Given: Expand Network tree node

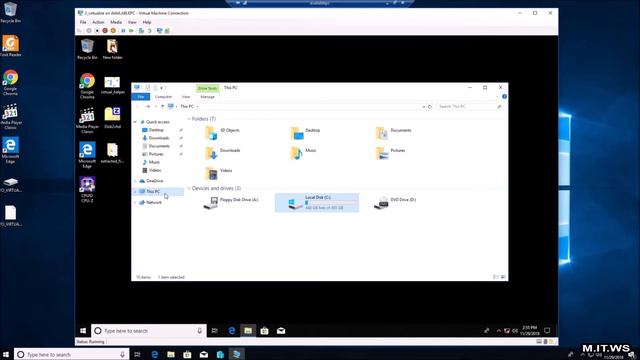Looking at the screenshot, I should pos(136,202).
